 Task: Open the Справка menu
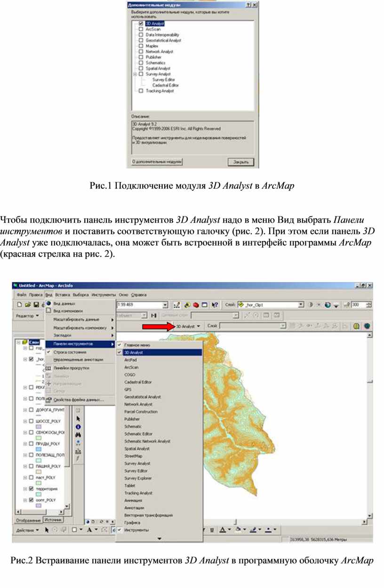[x=138, y=294]
